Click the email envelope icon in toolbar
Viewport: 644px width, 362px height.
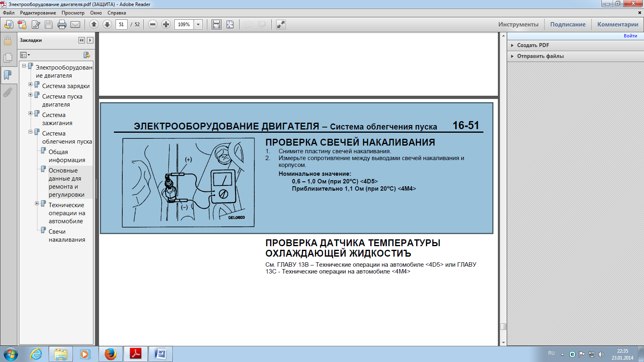tap(75, 25)
